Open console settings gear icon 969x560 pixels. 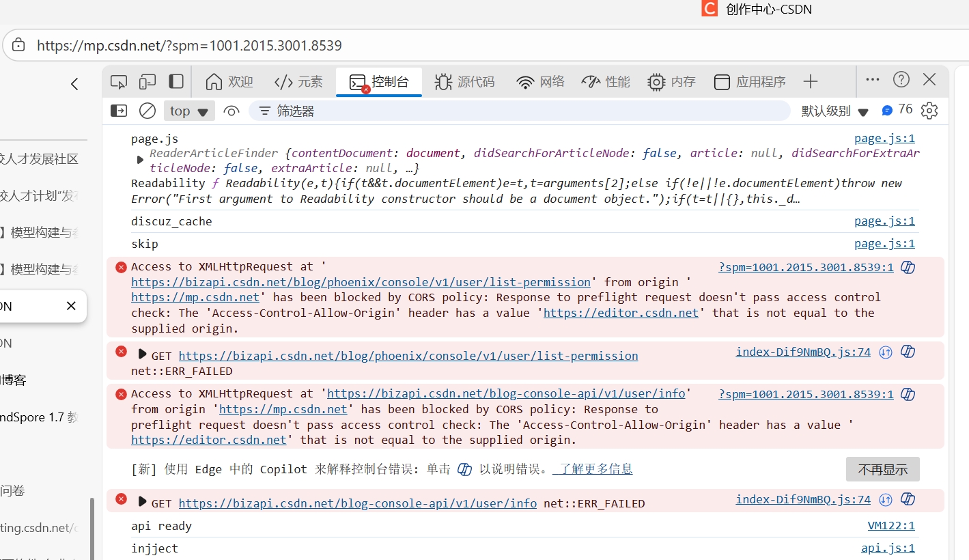pyautogui.click(x=929, y=111)
